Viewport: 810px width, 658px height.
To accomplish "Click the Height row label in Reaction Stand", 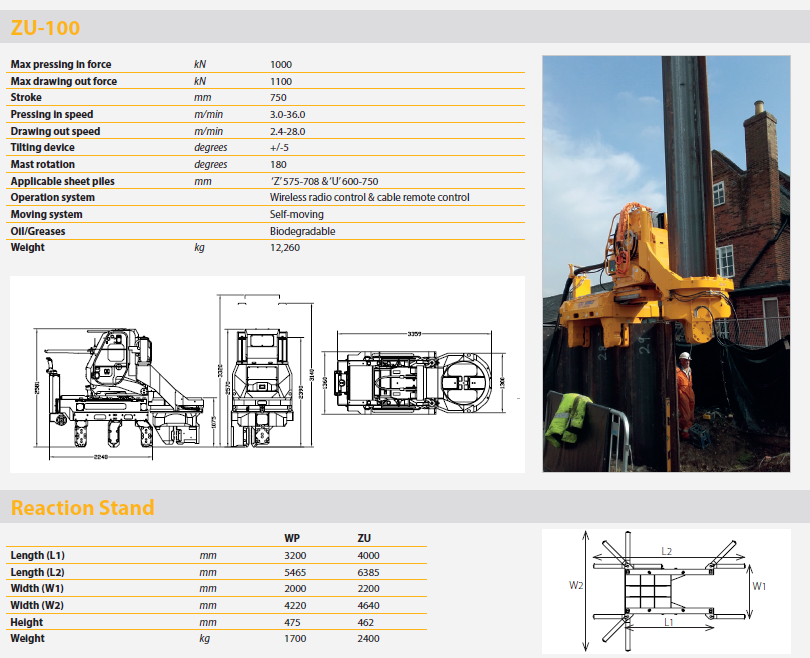I will (x=27, y=622).
